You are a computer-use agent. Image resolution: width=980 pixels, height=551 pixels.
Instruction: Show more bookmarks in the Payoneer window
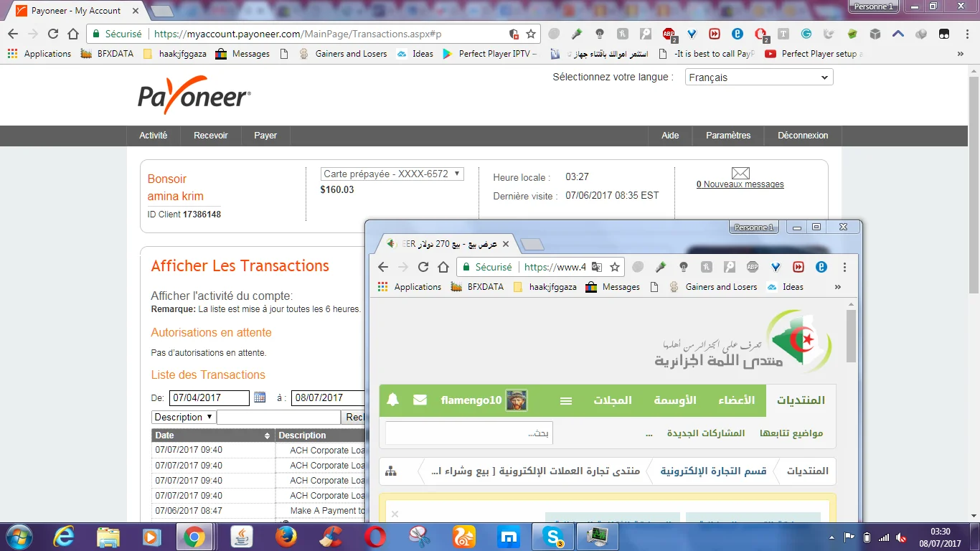961,54
